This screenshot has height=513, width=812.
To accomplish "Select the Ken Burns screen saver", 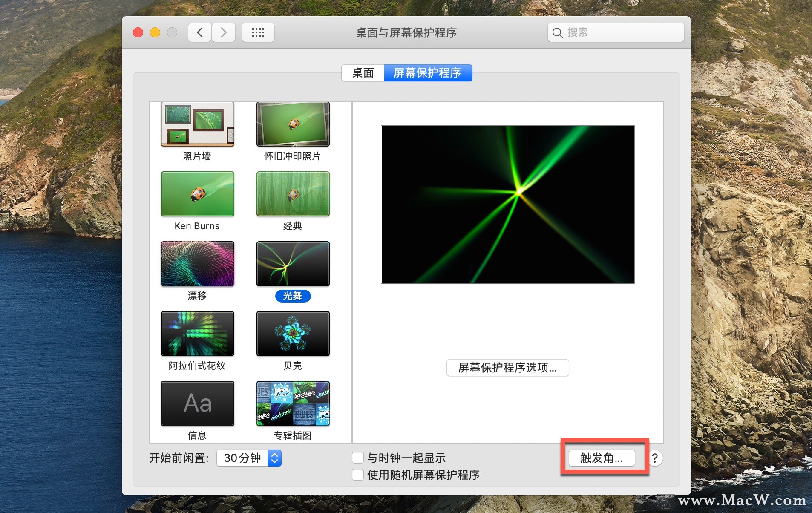I will (197, 194).
